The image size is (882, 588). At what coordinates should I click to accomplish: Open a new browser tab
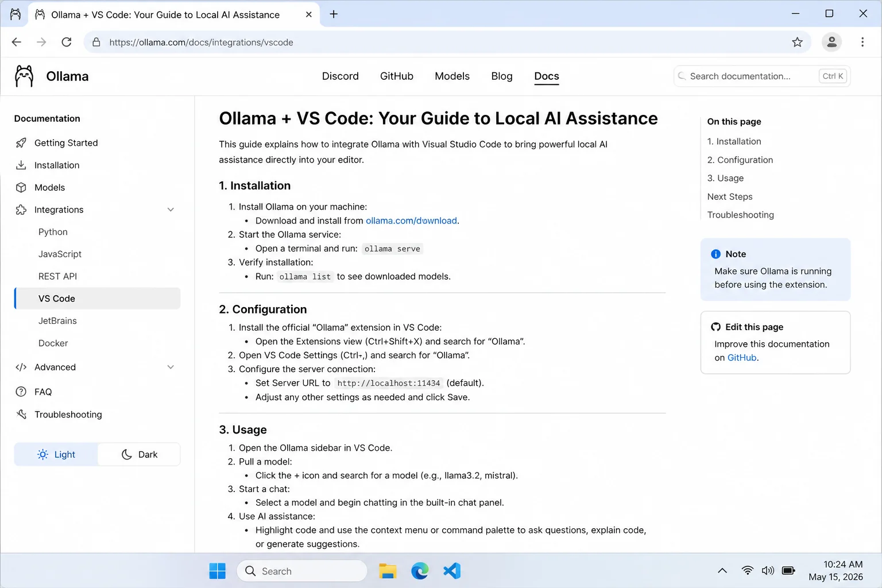(x=334, y=14)
